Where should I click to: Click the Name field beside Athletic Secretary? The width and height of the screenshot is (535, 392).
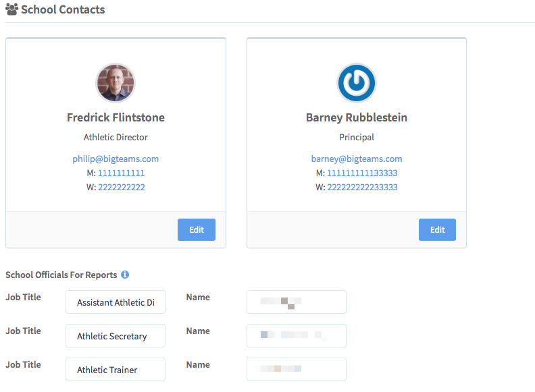(296, 336)
